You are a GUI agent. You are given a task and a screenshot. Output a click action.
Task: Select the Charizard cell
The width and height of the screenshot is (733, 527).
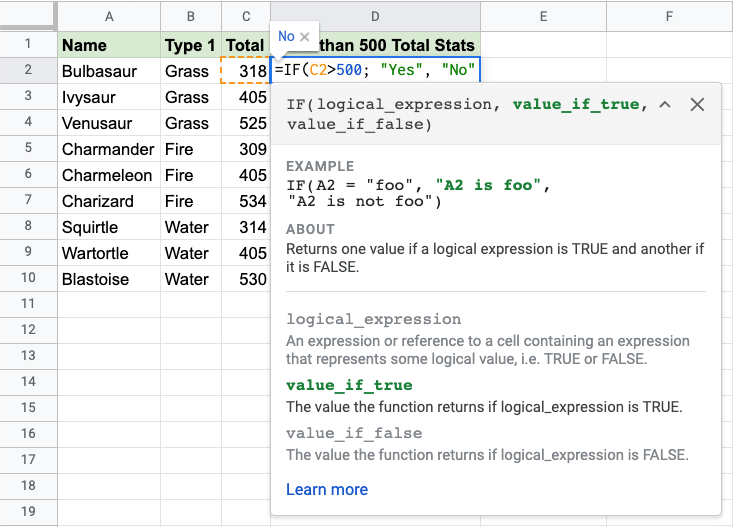[x=108, y=201]
